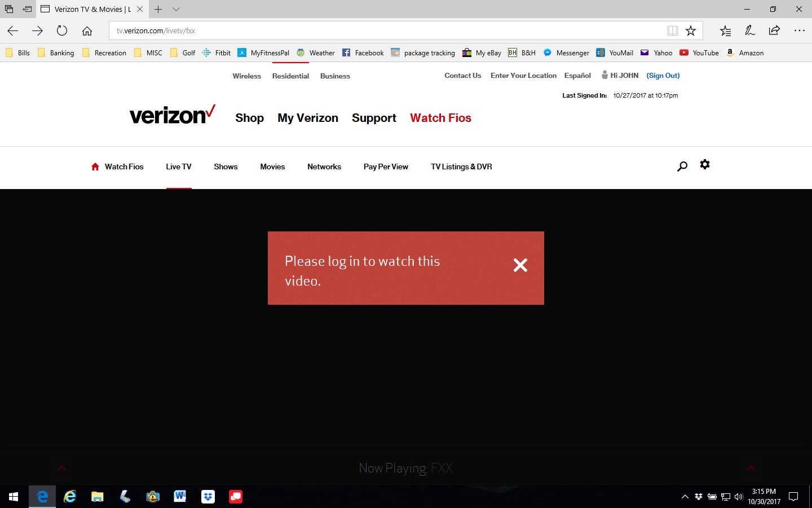The width and height of the screenshot is (812, 508).
Task: Refresh the page
Action: click(x=62, y=30)
